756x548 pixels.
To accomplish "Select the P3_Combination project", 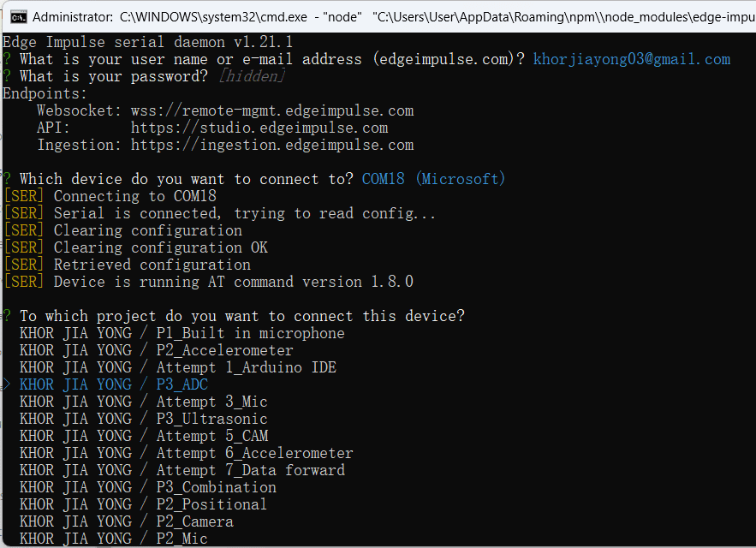I will coord(148,487).
